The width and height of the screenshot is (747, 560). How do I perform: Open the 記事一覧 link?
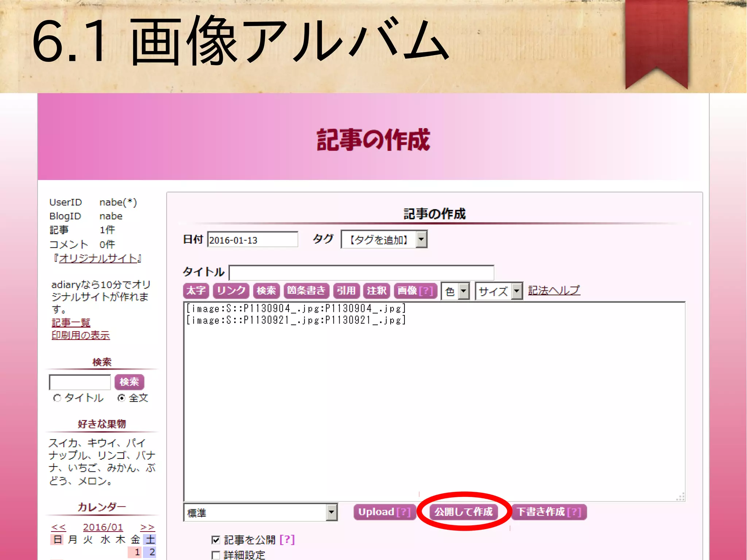[71, 323]
